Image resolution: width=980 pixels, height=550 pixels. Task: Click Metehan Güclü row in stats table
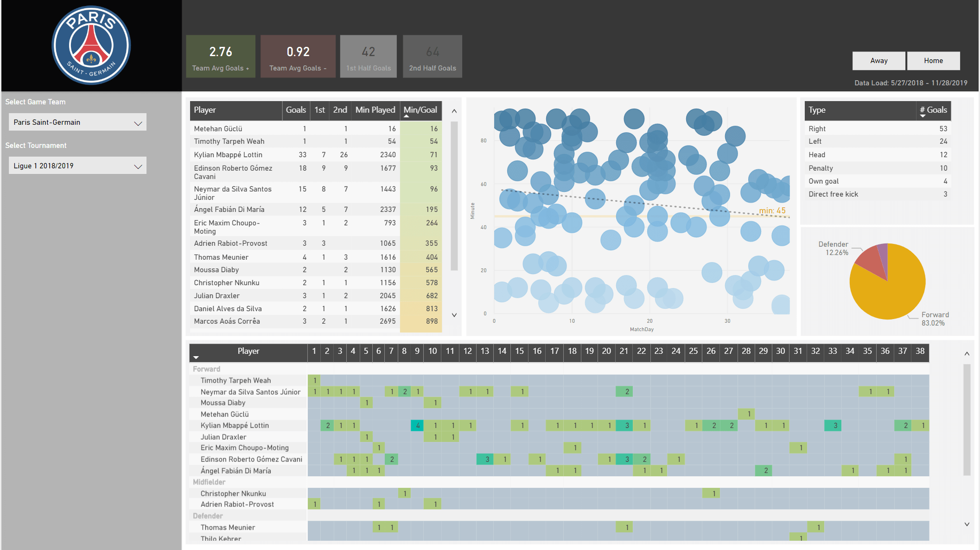(x=316, y=128)
